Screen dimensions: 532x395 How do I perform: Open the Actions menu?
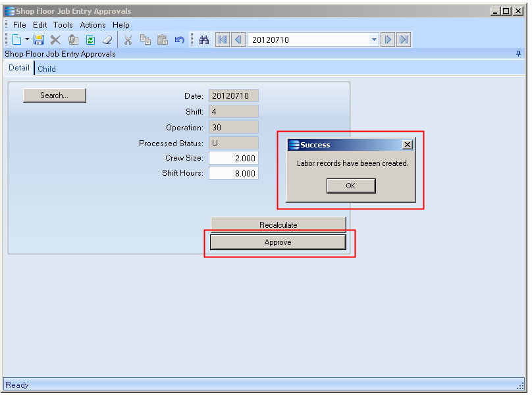(93, 25)
